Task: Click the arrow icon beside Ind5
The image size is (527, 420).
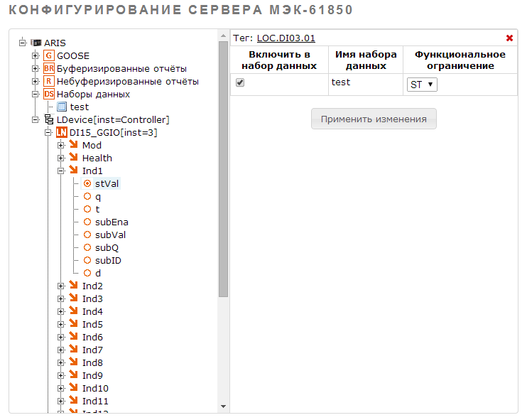Action: pos(74,323)
